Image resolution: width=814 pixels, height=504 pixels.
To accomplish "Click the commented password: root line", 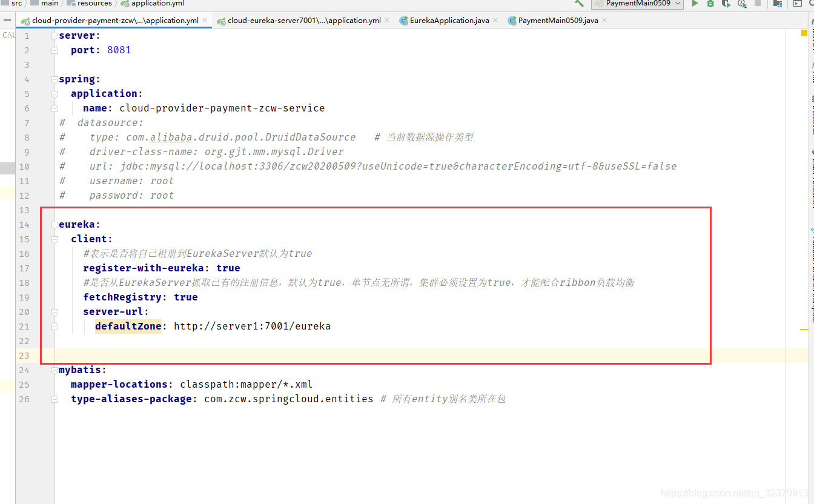I will click(116, 196).
